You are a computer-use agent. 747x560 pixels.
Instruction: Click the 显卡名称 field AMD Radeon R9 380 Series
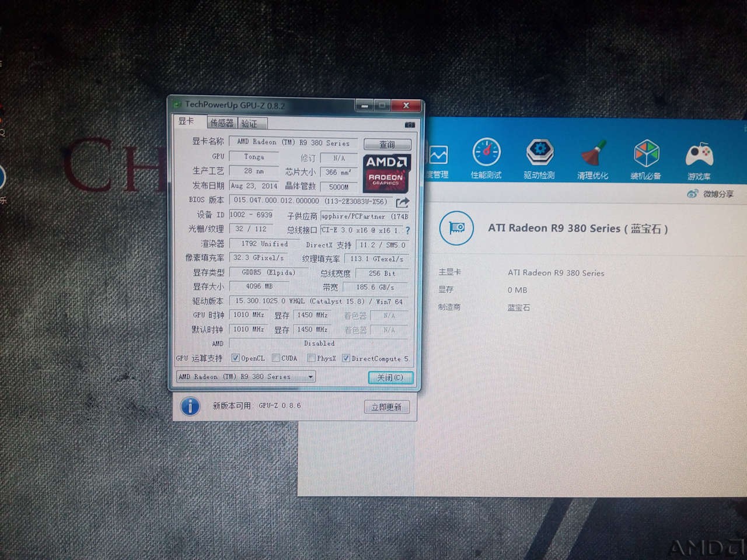[x=294, y=142]
